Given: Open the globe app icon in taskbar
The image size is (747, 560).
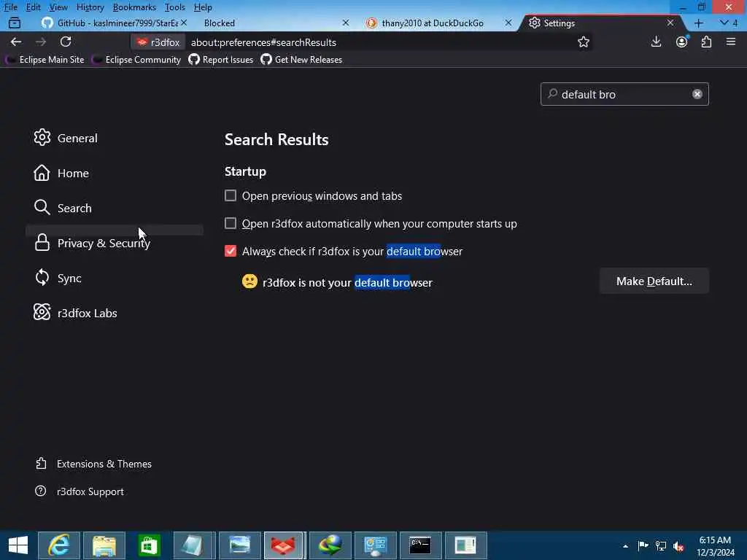Looking at the screenshot, I should pyautogui.click(x=330, y=545).
